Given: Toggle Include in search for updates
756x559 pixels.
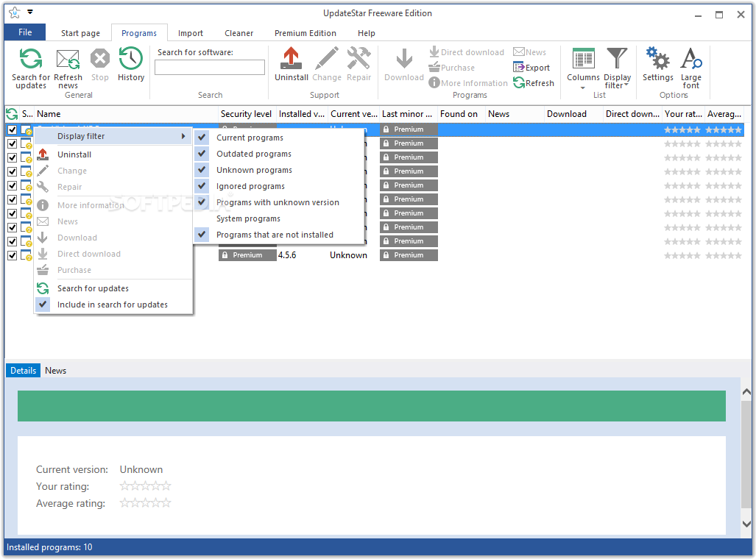Looking at the screenshot, I should click(113, 305).
